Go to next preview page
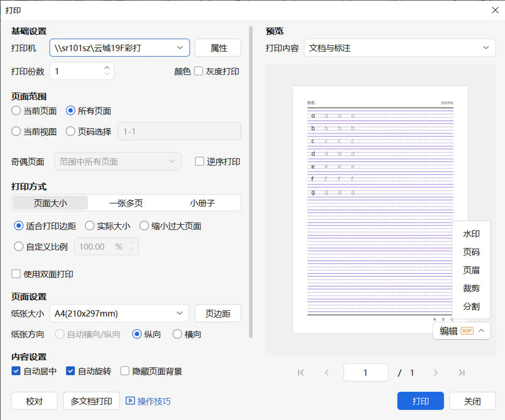 tap(435, 373)
